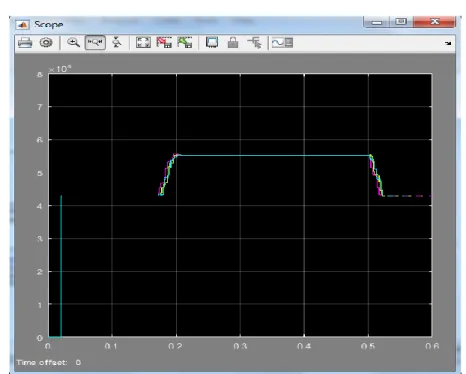Open Scope parameters gear icon
Image resolution: width=466 pixels, height=374 pixels.
pos(46,43)
